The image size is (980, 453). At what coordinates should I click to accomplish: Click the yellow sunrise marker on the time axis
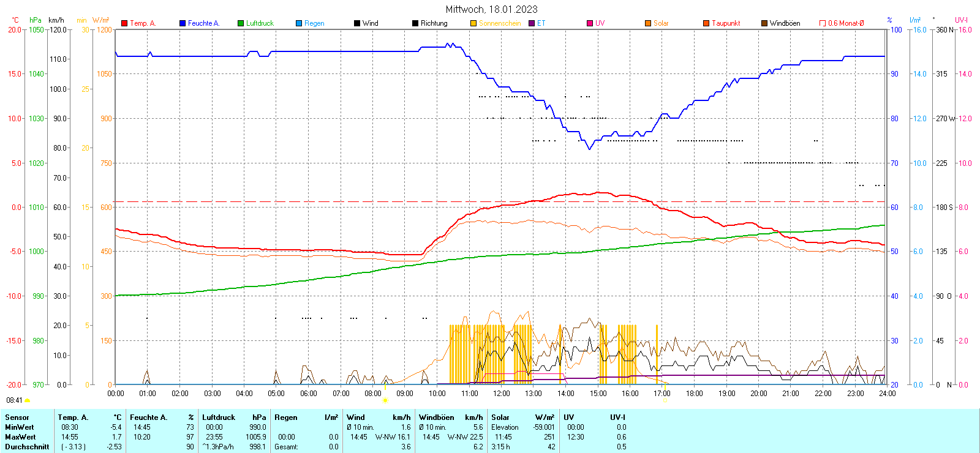coord(385,400)
